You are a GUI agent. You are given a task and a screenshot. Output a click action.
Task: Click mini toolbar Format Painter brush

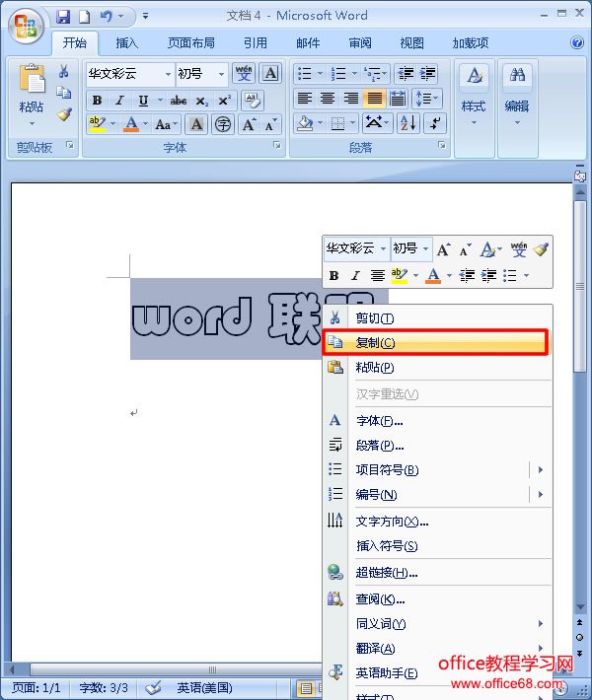pyautogui.click(x=541, y=249)
